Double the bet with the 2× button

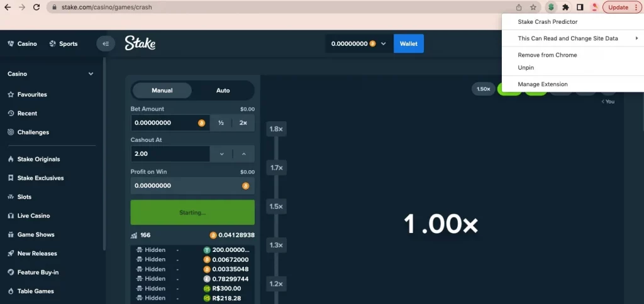[x=243, y=122]
